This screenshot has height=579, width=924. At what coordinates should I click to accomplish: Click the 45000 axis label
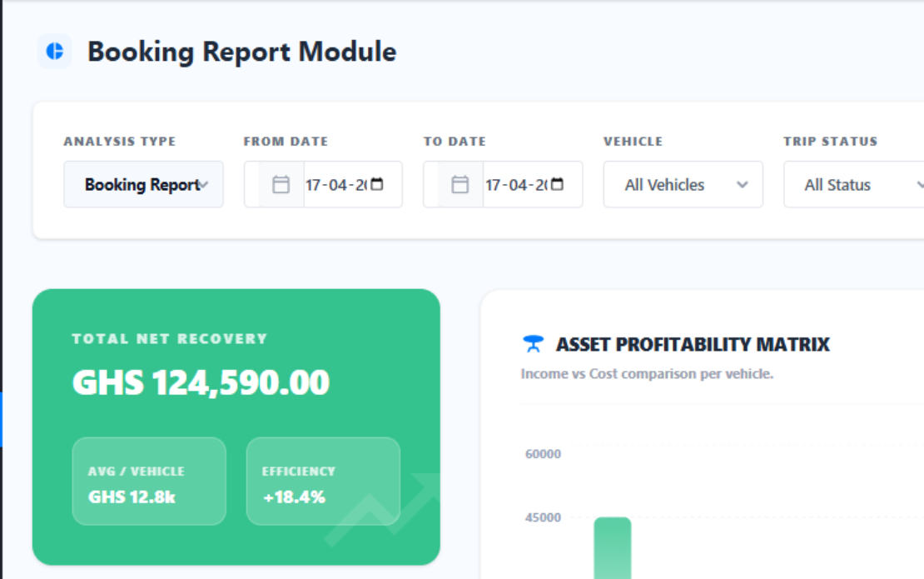point(543,517)
